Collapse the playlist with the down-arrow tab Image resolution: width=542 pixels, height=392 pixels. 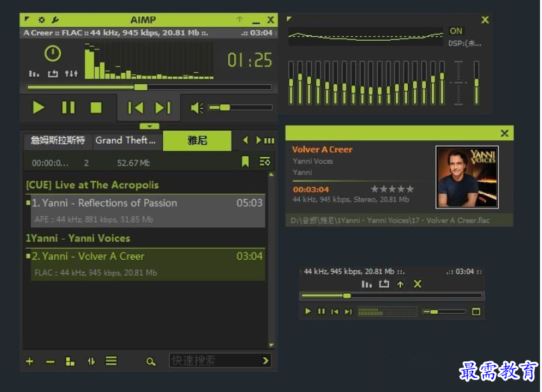click(150, 126)
